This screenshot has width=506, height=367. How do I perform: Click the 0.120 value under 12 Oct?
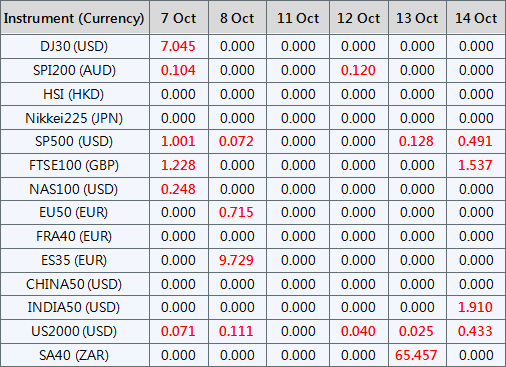click(358, 70)
